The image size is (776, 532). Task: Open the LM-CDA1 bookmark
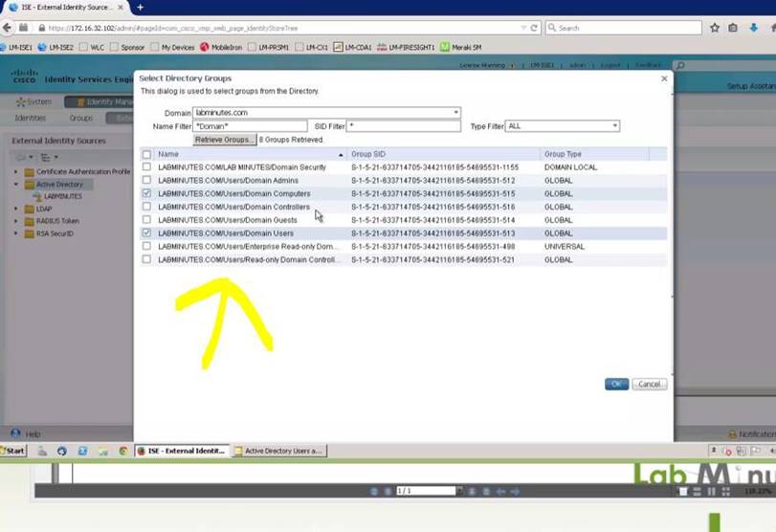(x=352, y=48)
